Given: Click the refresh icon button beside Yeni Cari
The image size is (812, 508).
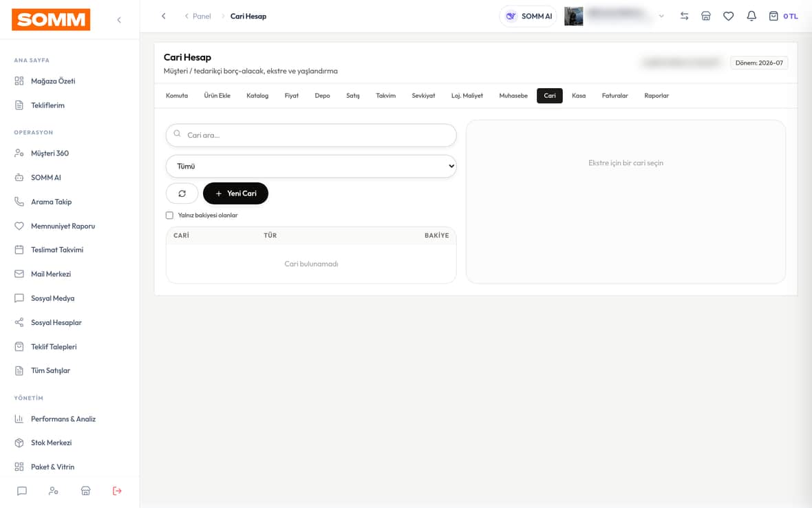Looking at the screenshot, I should pos(182,193).
